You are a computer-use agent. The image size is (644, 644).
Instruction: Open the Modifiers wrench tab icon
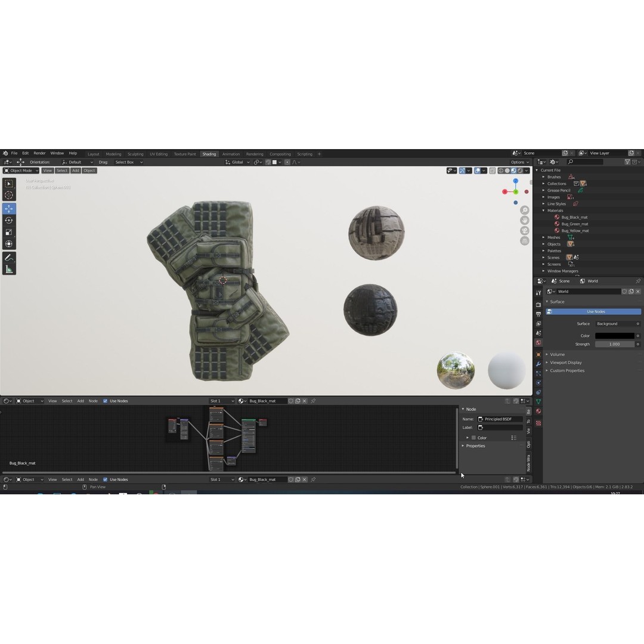(x=538, y=364)
